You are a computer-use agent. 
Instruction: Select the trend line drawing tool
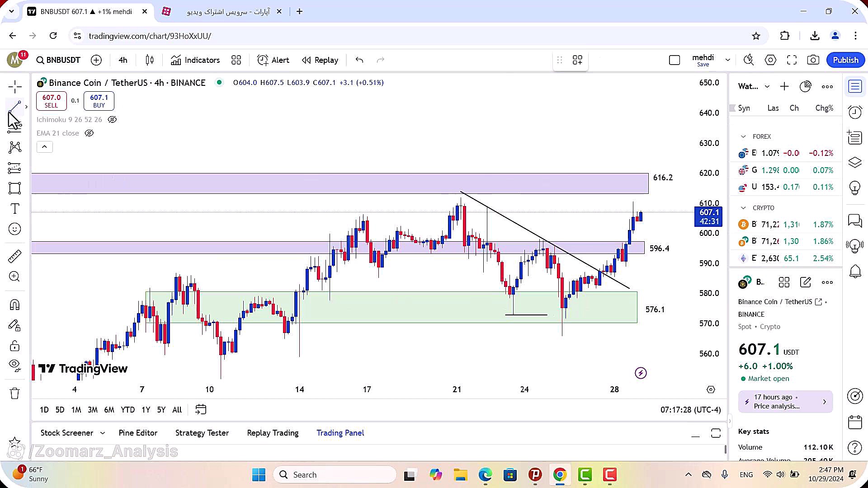tap(14, 107)
